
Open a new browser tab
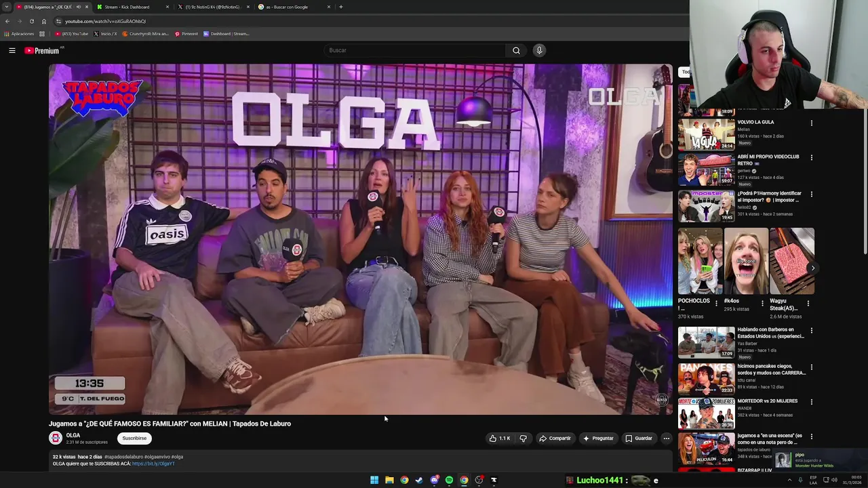tap(340, 7)
